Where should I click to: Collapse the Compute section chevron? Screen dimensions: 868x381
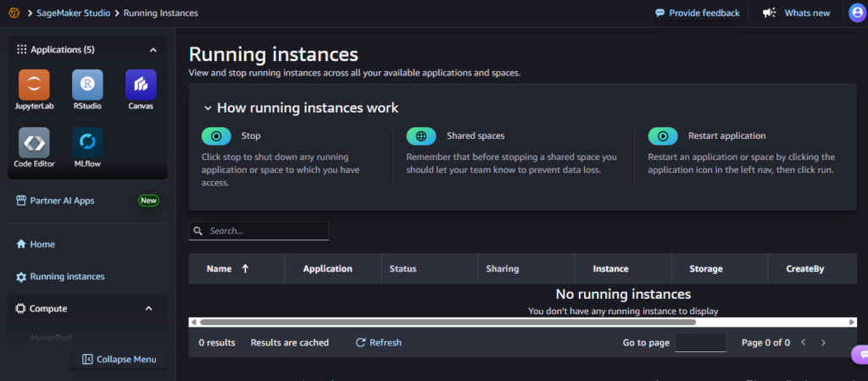148,308
